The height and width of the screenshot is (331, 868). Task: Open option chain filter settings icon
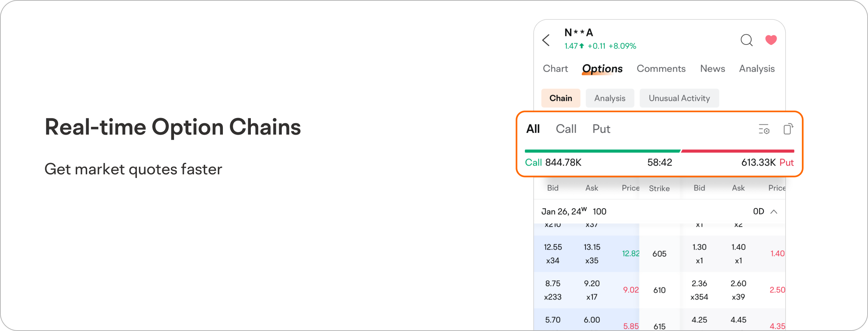coord(764,129)
